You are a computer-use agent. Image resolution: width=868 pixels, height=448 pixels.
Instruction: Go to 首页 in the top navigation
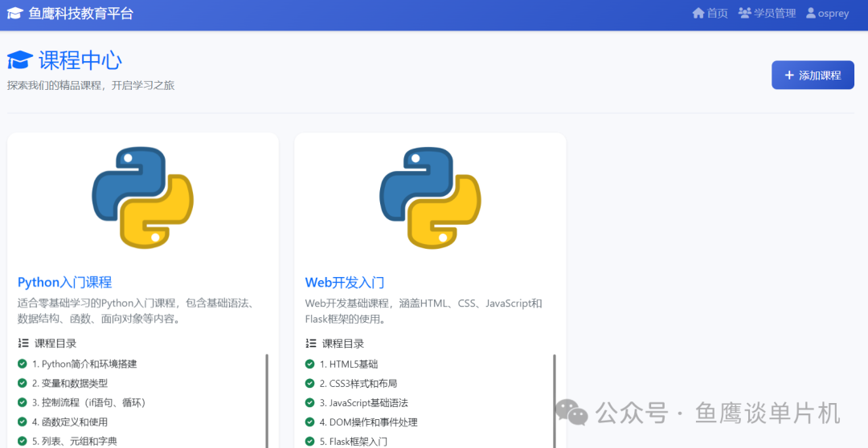(x=710, y=14)
